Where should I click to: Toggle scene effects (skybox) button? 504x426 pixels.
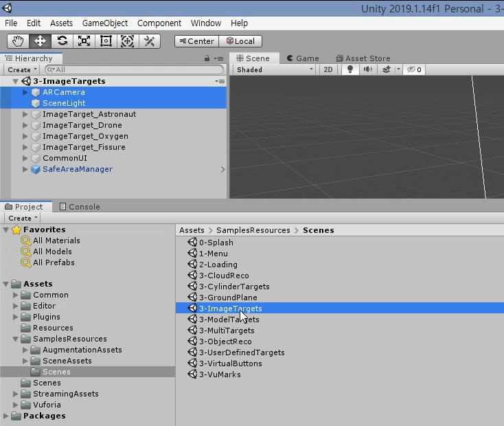pos(386,69)
